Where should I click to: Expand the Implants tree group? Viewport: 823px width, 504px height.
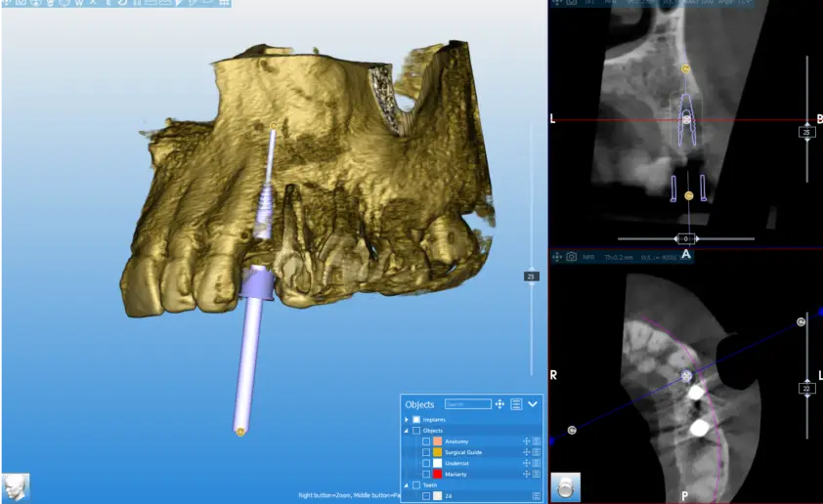407,420
